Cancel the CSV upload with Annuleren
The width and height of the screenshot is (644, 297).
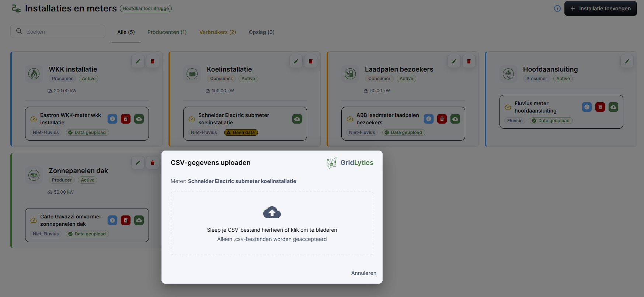pyautogui.click(x=364, y=273)
